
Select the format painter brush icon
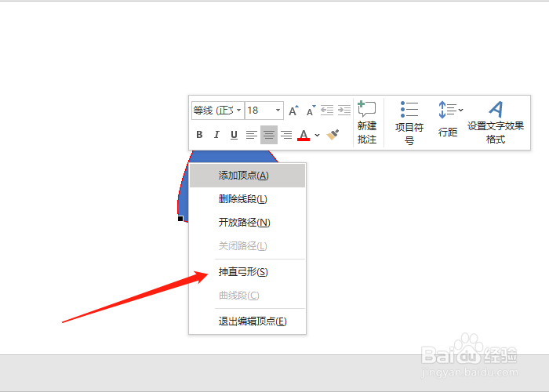coord(333,135)
